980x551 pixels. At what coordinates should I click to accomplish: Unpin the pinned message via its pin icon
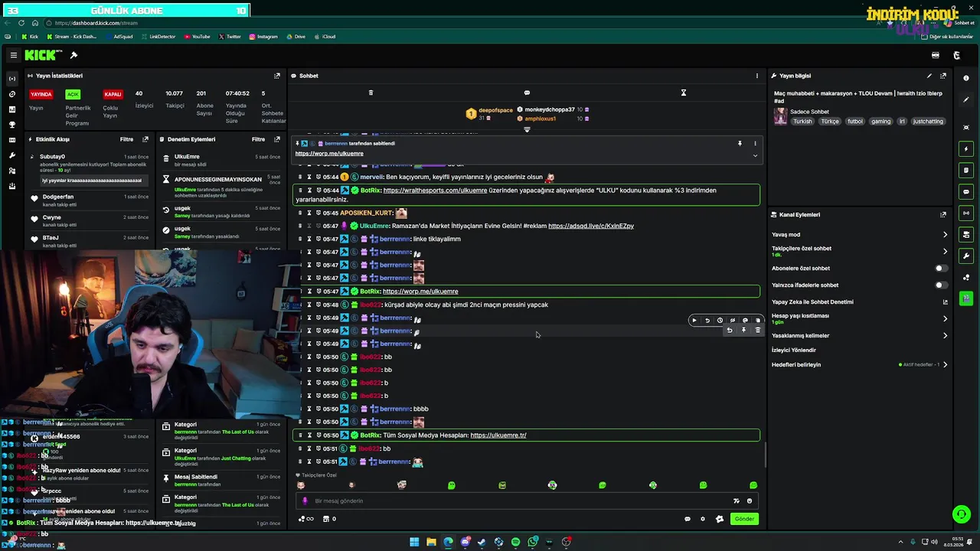[740, 143]
